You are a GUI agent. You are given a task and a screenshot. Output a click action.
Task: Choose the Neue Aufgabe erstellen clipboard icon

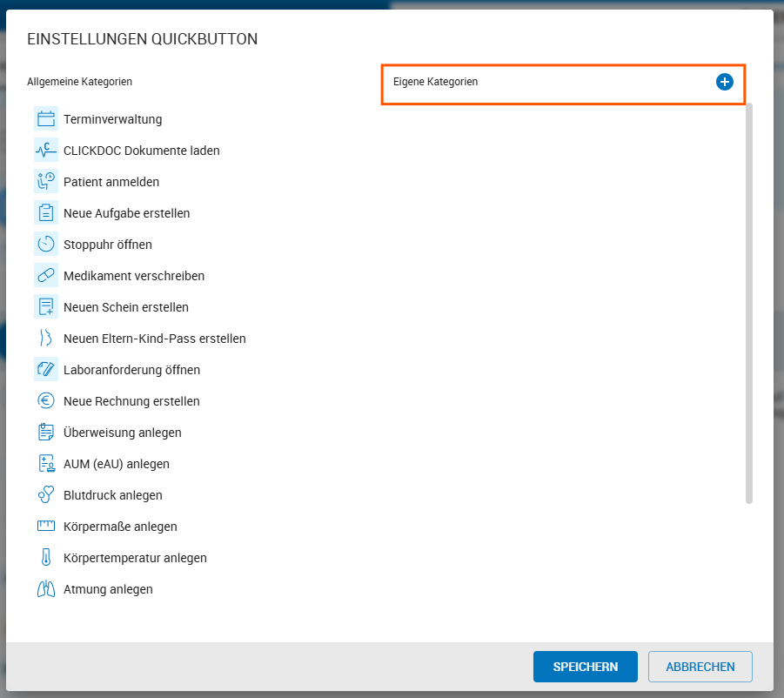(46, 213)
